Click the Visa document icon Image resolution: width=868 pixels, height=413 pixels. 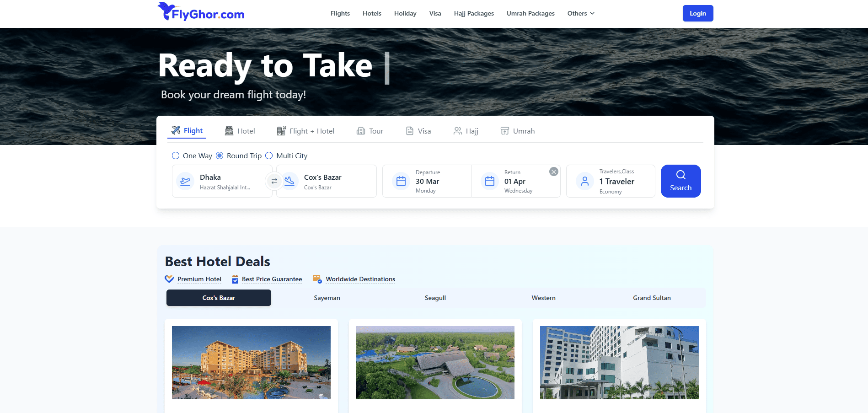point(410,131)
